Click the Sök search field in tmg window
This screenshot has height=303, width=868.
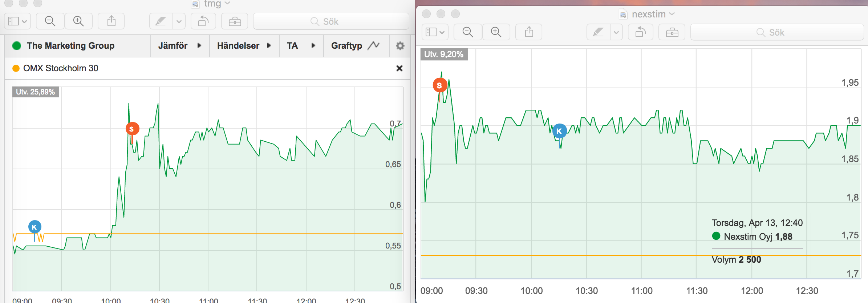331,21
